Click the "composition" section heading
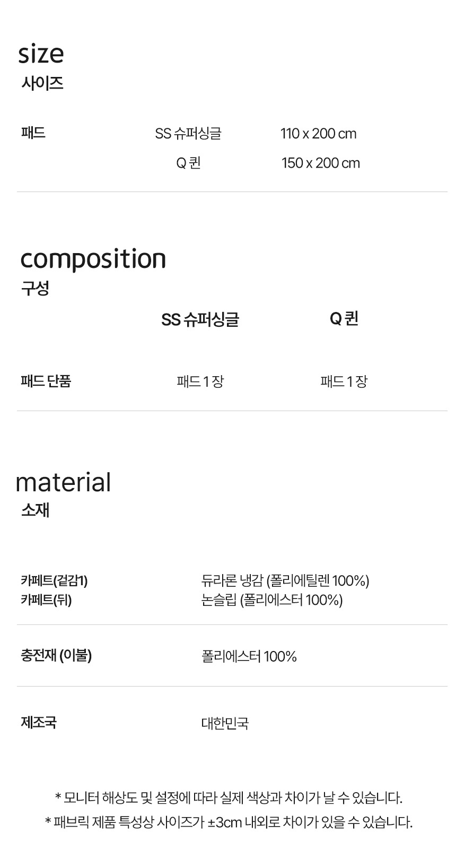This screenshot has width=456, height=868. click(x=93, y=259)
